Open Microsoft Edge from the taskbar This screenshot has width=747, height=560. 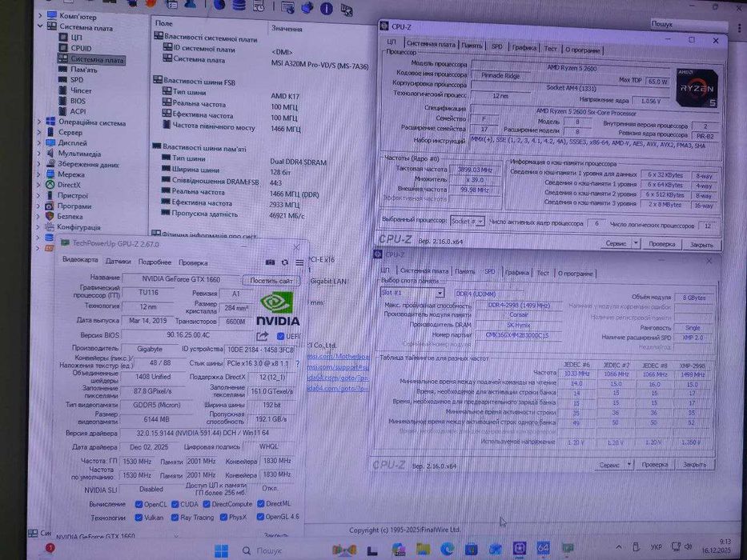448,549
